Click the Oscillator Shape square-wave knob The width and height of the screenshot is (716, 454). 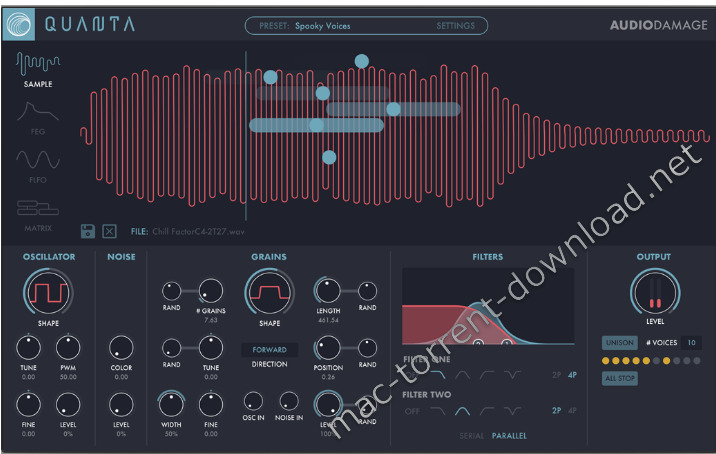pos(48,292)
